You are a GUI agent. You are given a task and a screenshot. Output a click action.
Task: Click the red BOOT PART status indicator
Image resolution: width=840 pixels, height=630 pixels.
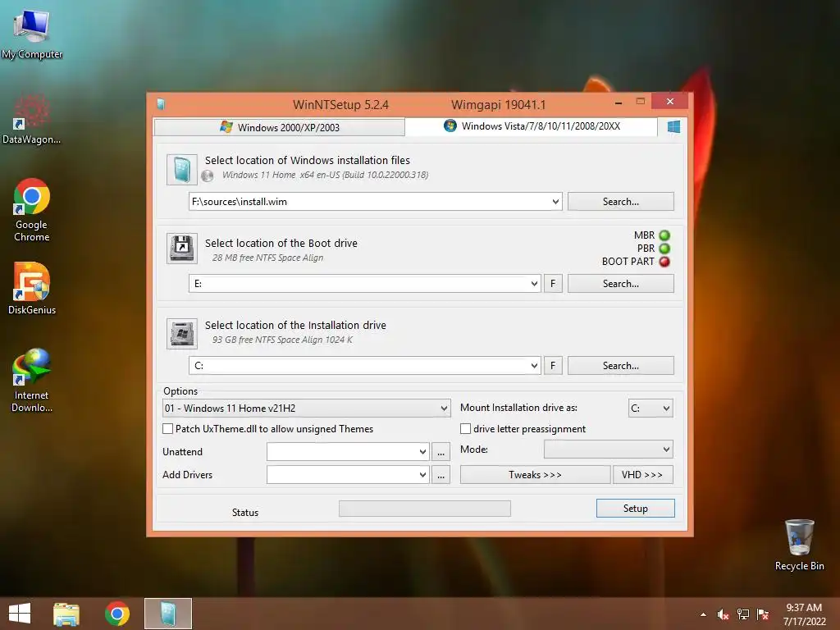pyautogui.click(x=664, y=262)
